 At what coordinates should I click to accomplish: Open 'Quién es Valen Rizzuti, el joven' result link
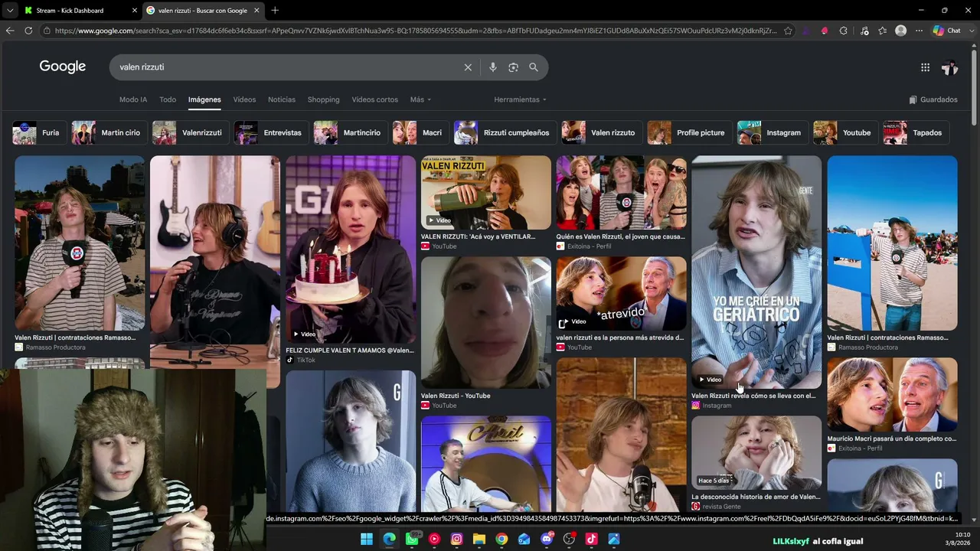620,236
